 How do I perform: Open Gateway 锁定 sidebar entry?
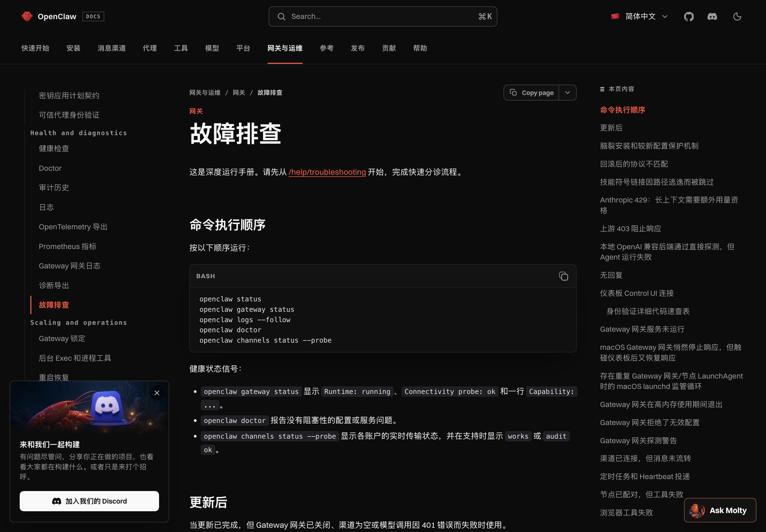click(62, 339)
